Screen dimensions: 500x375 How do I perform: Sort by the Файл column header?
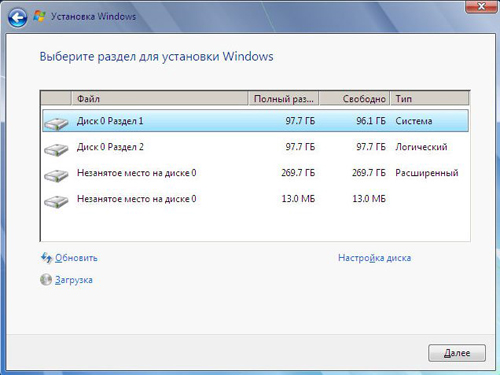(x=160, y=99)
